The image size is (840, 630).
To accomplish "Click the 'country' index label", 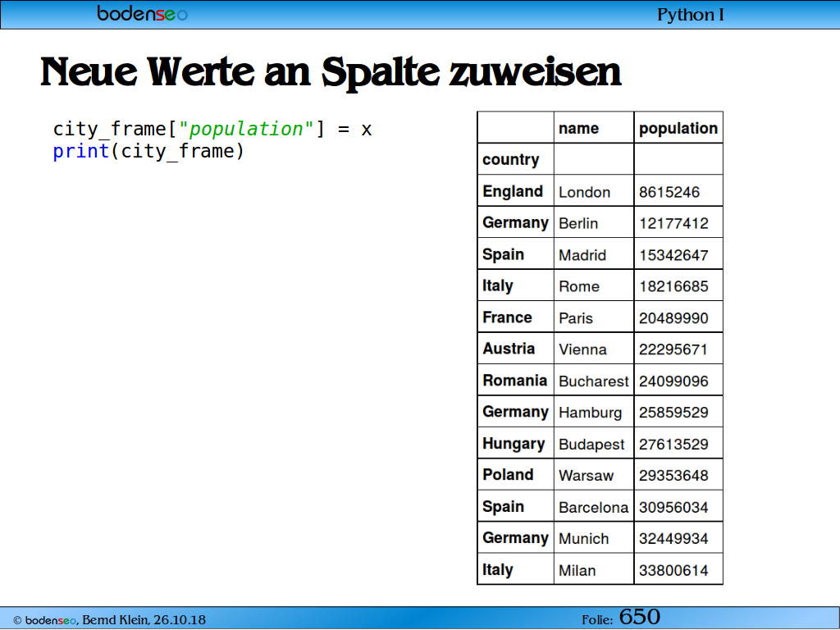I will 510,160.
